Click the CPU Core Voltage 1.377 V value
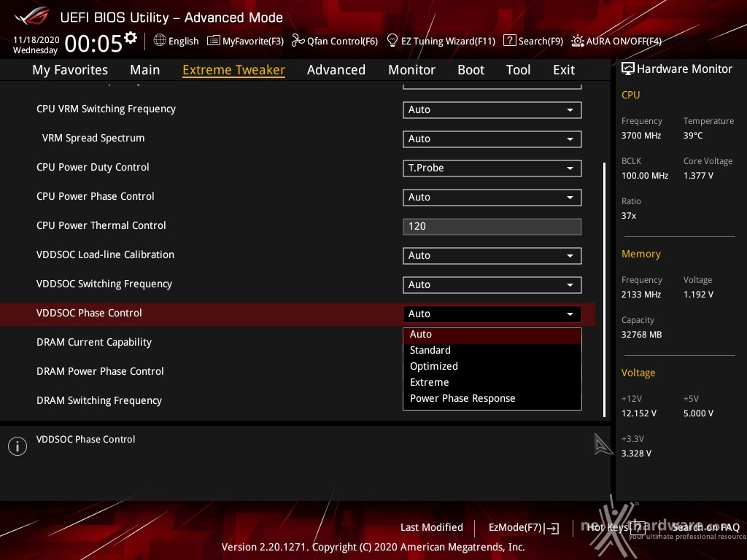The width and height of the screenshot is (747, 560). click(698, 176)
